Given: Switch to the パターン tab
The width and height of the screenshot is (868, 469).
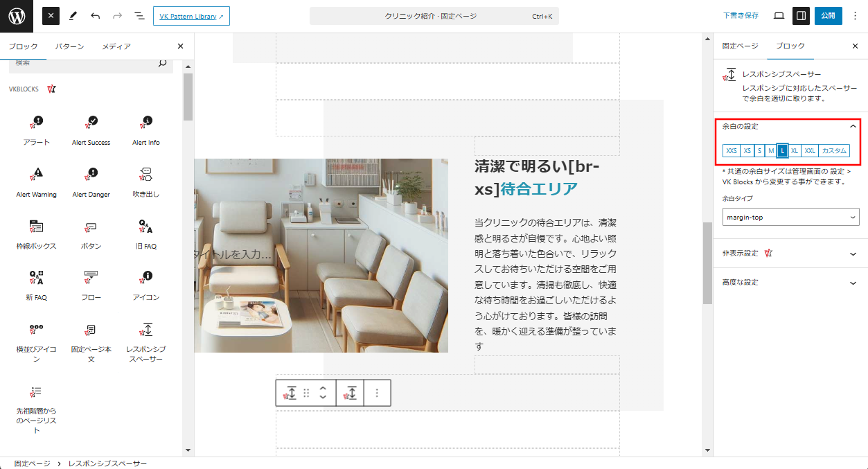Looking at the screenshot, I should (x=69, y=46).
